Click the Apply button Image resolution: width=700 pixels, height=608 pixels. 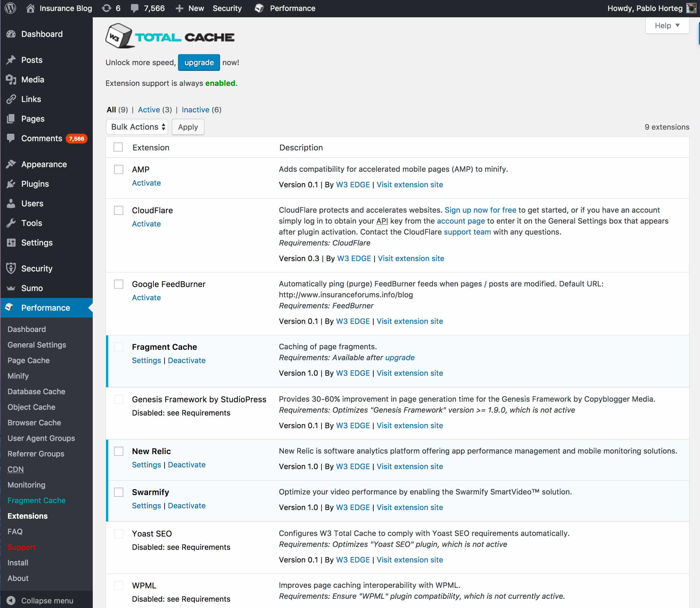pos(188,127)
